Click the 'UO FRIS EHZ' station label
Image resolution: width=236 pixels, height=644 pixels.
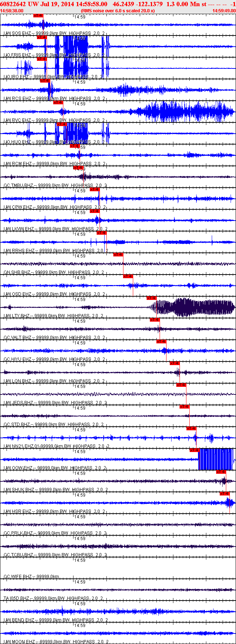(17, 55)
